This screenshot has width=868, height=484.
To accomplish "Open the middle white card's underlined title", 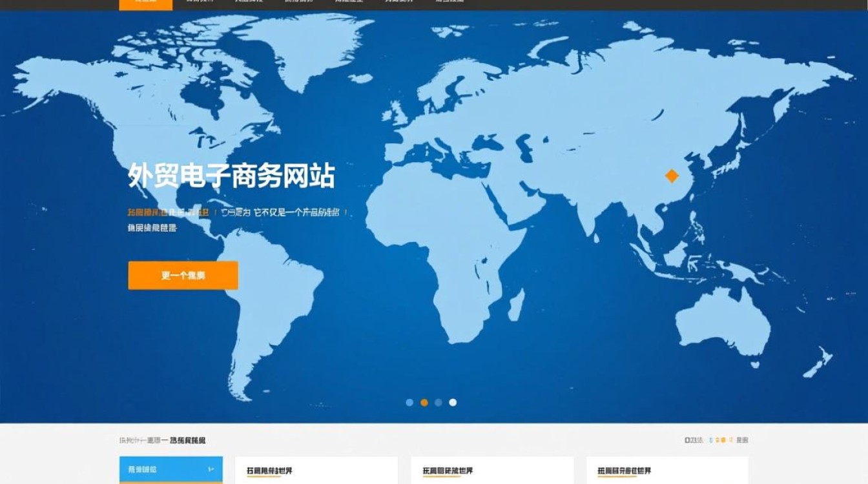I will [448, 471].
